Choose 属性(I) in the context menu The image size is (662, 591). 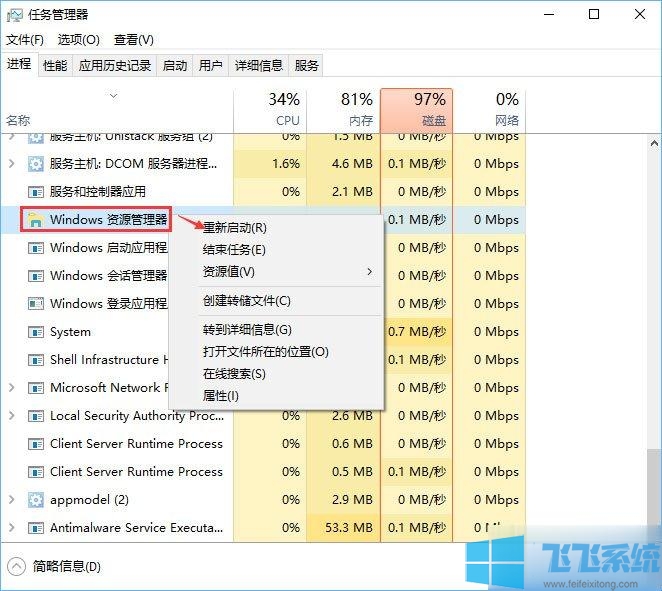(276, 396)
